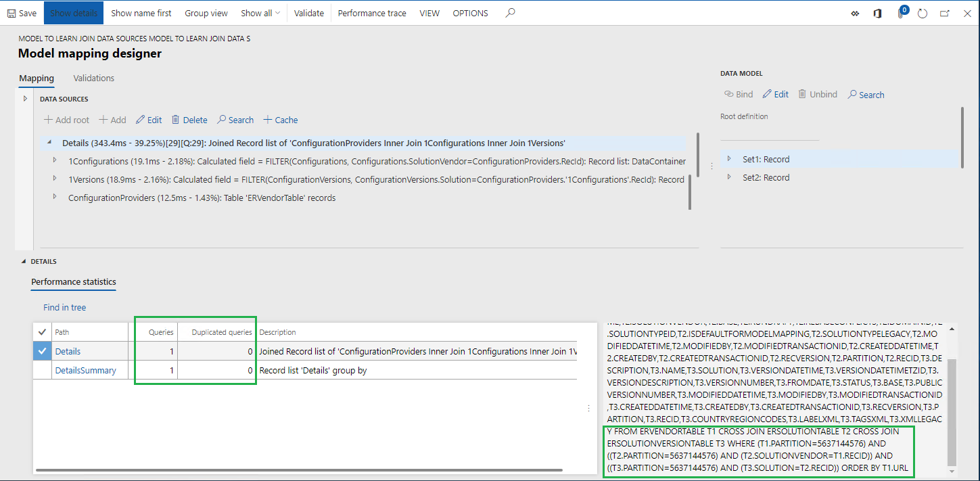Open the Show all dropdown
The width and height of the screenshot is (980, 481).
tap(260, 12)
